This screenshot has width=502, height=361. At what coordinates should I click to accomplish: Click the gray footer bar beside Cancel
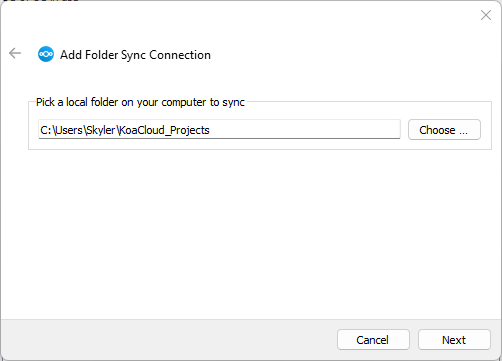pyautogui.click(x=167, y=340)
